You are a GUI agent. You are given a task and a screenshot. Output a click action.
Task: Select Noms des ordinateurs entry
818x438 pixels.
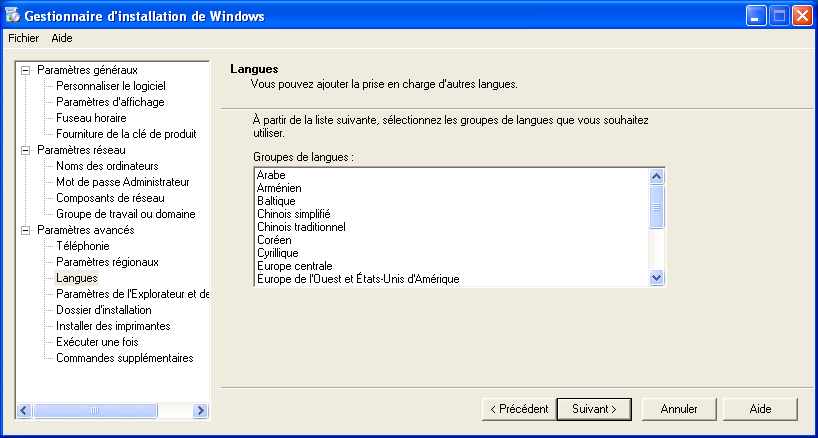(107, 166)
